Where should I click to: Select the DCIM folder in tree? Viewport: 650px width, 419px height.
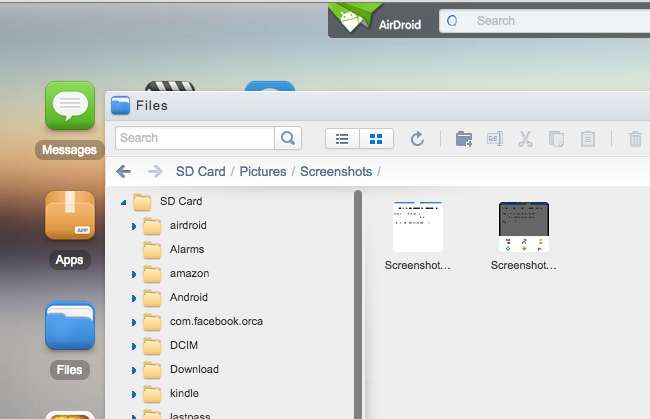point(184,346)
